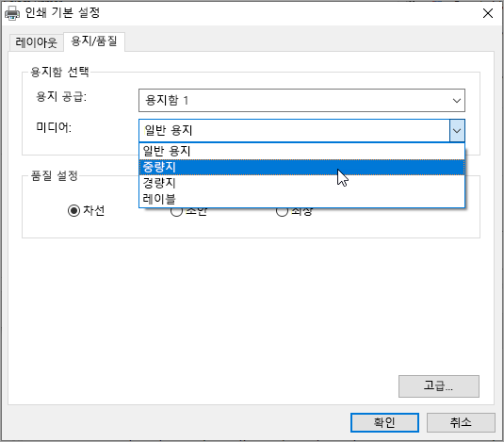Collapse the 미디어 dropdown via its arrow
Viewport: 504px width, 442px height.
pos(457,130)
